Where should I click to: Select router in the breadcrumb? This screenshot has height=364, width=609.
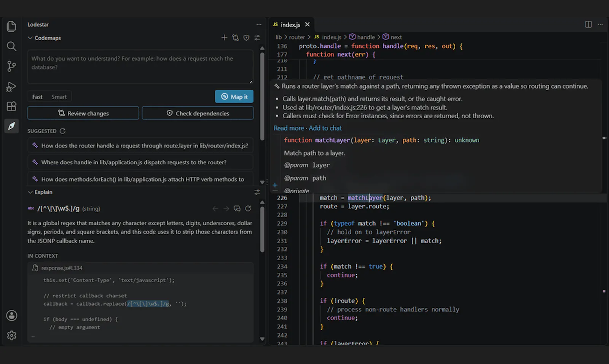(x=297, y=37)
